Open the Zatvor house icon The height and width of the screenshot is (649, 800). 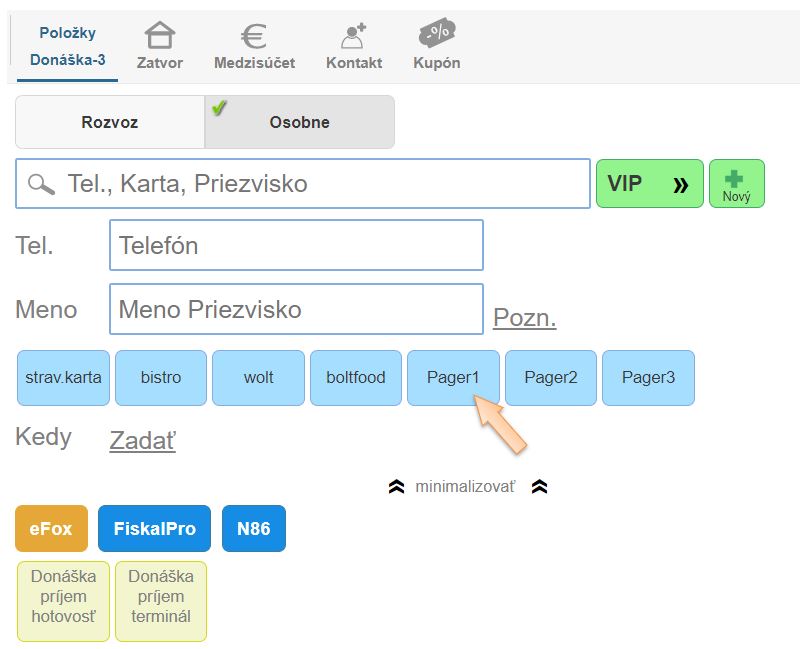[159, 37]
